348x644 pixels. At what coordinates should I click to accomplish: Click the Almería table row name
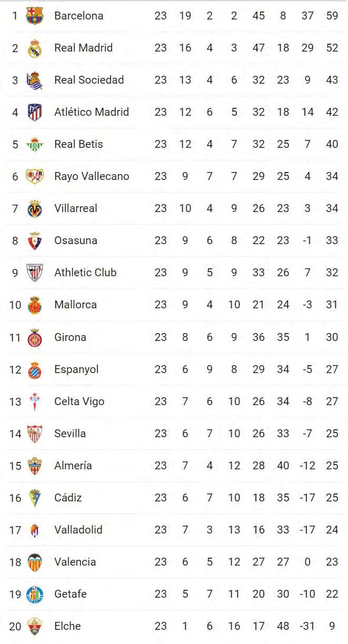coord(73,466)
